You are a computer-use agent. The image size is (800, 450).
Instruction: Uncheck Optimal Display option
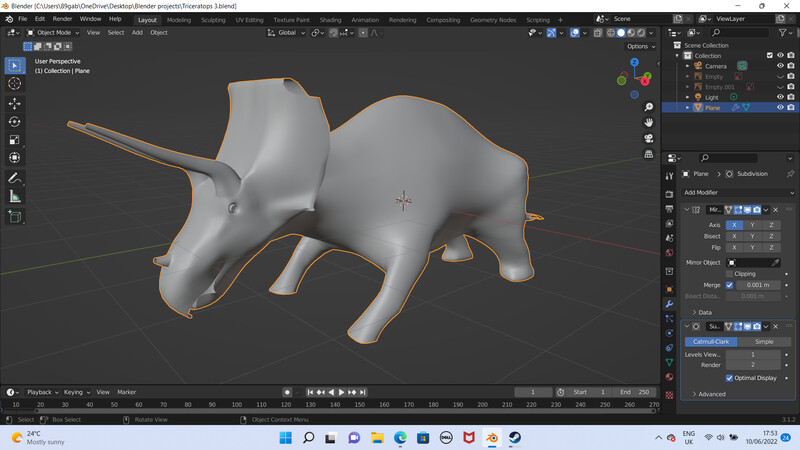(x=729, y=378)
